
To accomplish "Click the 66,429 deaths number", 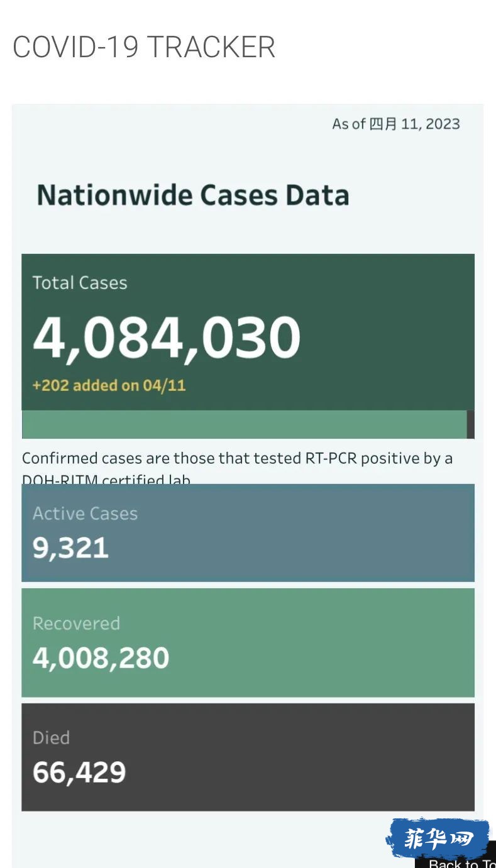I will tap(79, 772).
